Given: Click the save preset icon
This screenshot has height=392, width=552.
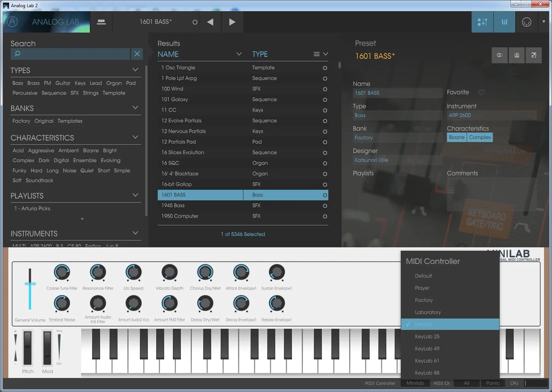Looking at the screenshot, I should click(x=516, y=55).
